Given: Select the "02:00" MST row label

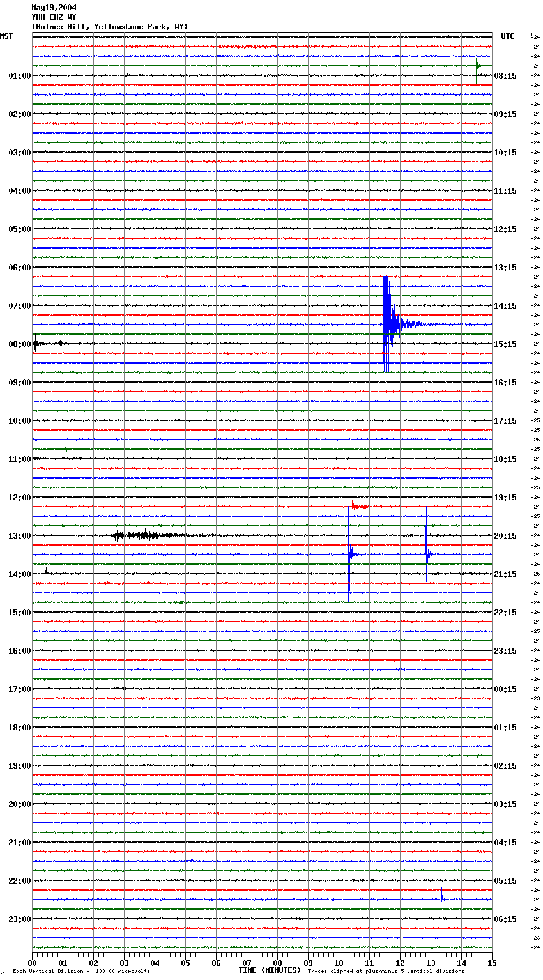Looking at the screenshot, I should click(x=20, y=114).
